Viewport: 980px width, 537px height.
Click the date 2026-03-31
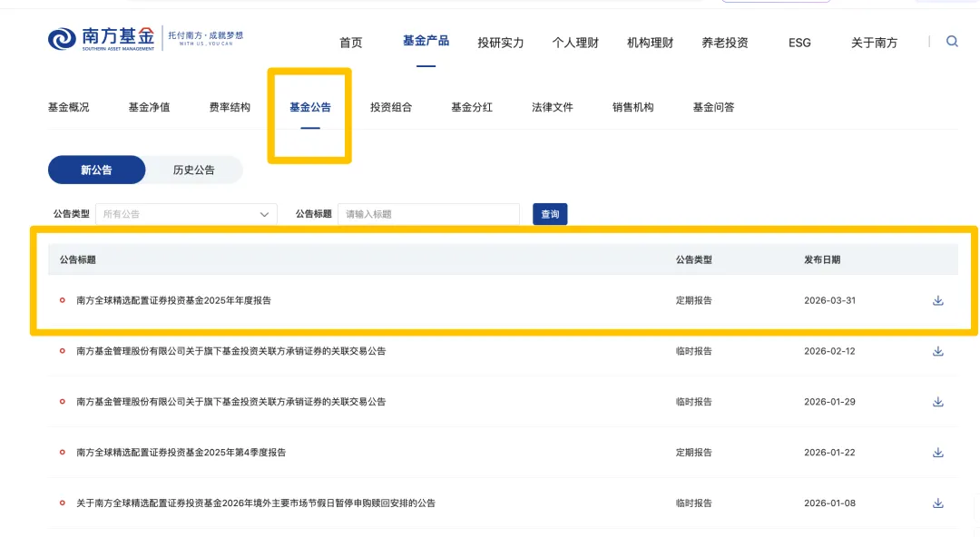[829, 300]
